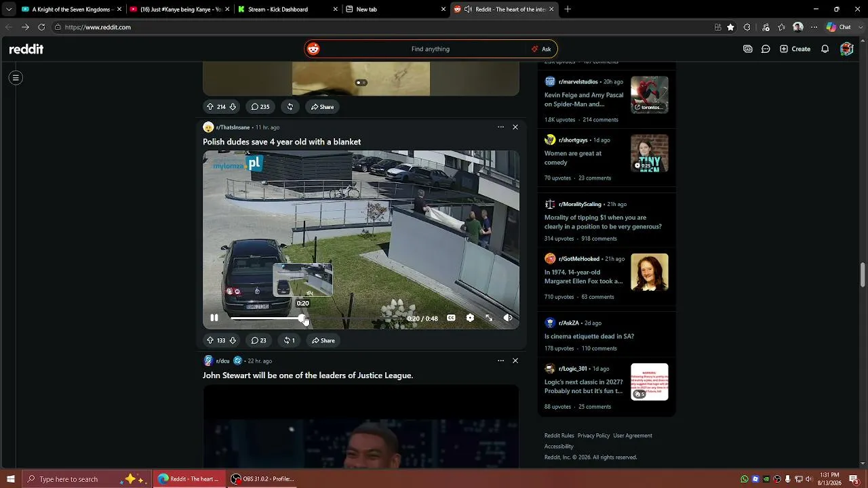Open the tab search dropdown at top-left
The height and width of the screenshot is (488, 868).
coord(9,9)
